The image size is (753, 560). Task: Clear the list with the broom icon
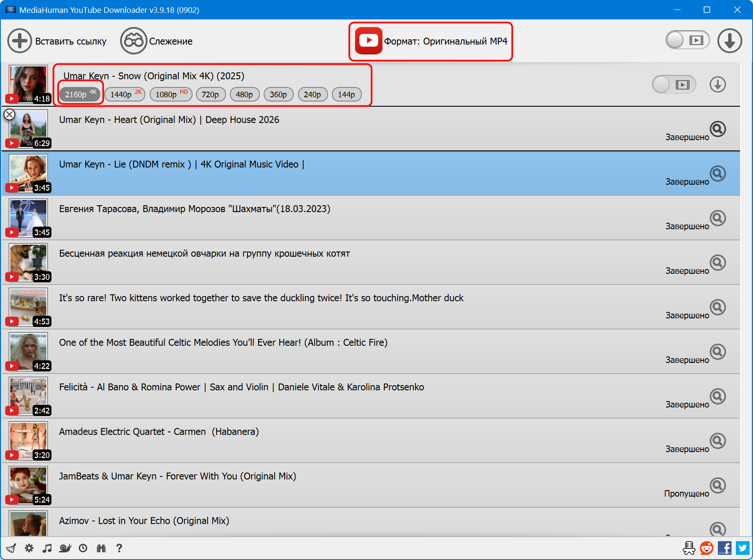(11, 548)
